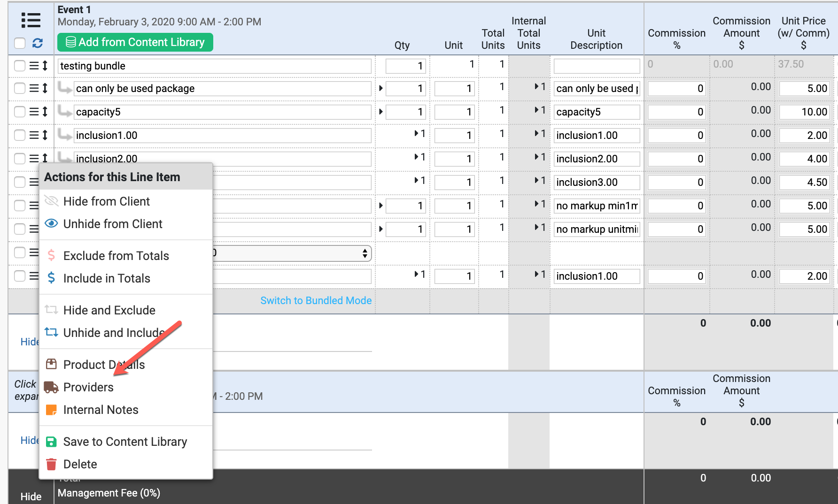The width and height of the screenshot is (838, 504).
Task: Choose Hide and Exclude menu entry
Action: [x=126, y=310]
